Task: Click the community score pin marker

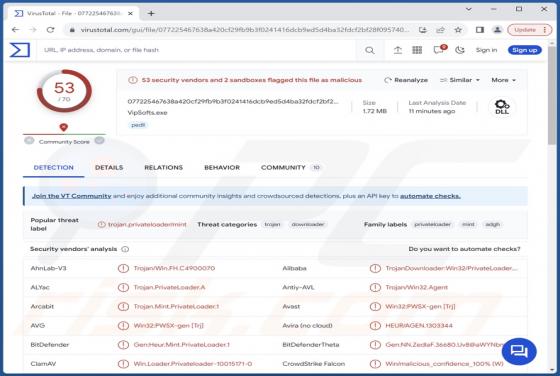Action: click(64, 127)
